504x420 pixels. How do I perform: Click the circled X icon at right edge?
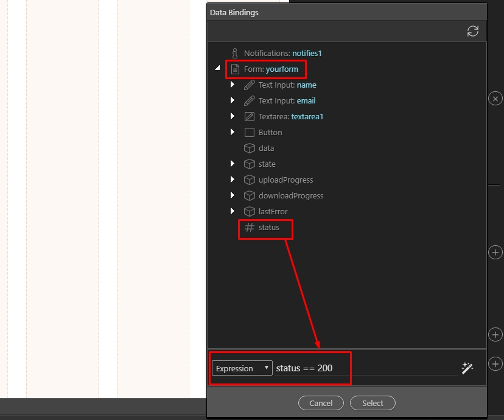(495, 99)
